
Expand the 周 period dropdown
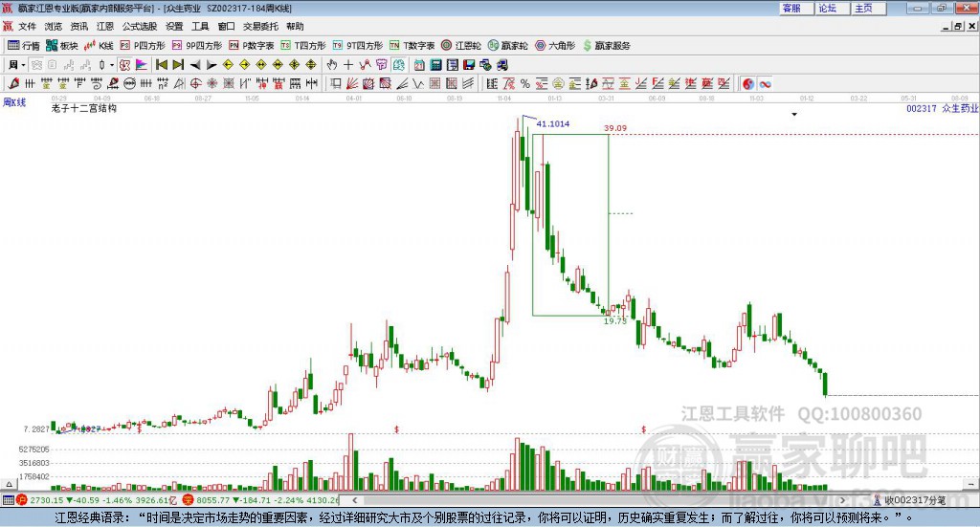pyautogui.click(x=23, y=65)
